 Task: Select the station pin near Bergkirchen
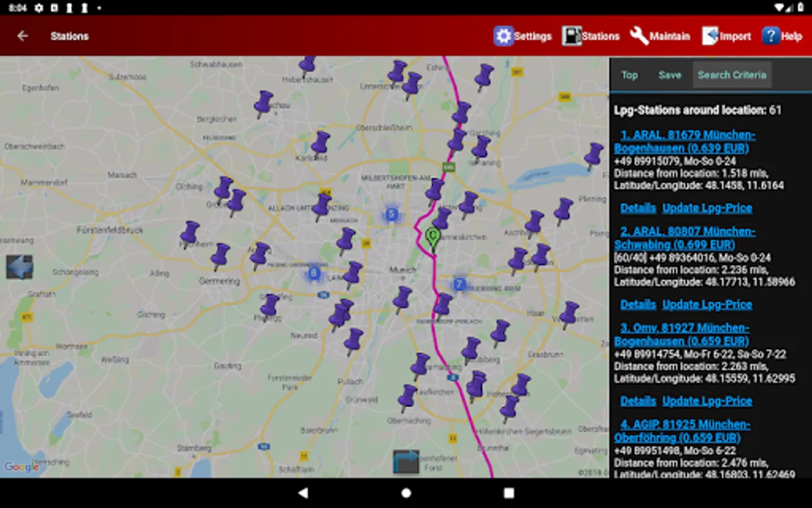(x=262, y=106)
